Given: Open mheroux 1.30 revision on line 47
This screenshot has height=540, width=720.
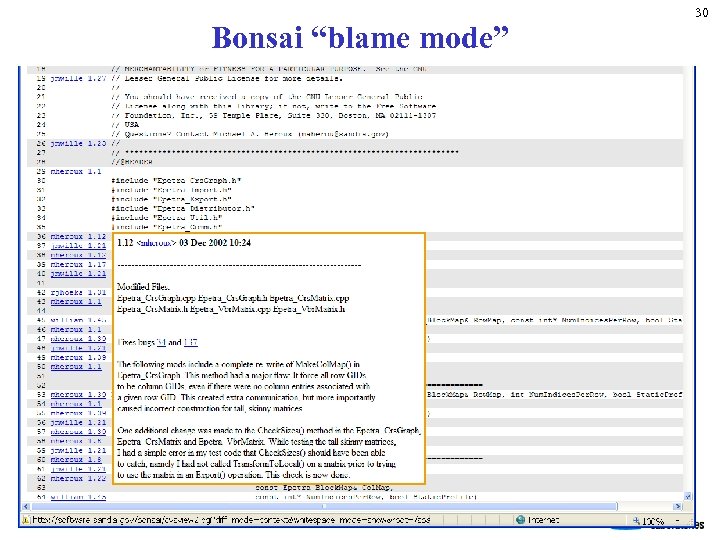Looking at the screenshot, I should tap(78, 339).
